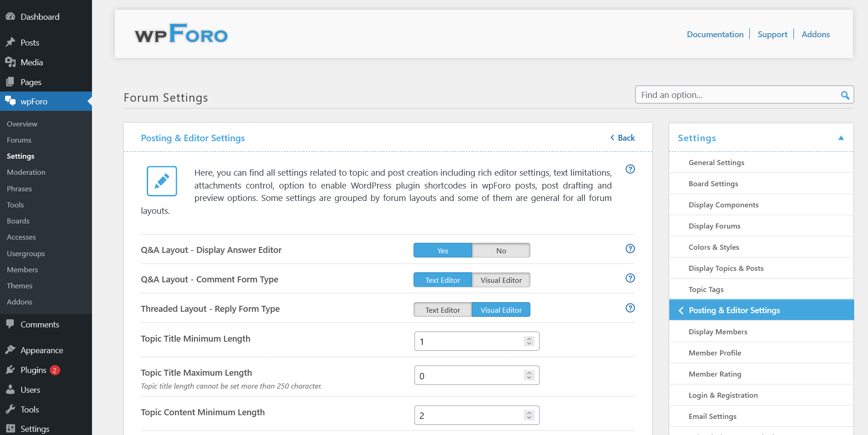Click the Dashboard gauge icon
Viewport: 868px width, 435px height.
10,16
